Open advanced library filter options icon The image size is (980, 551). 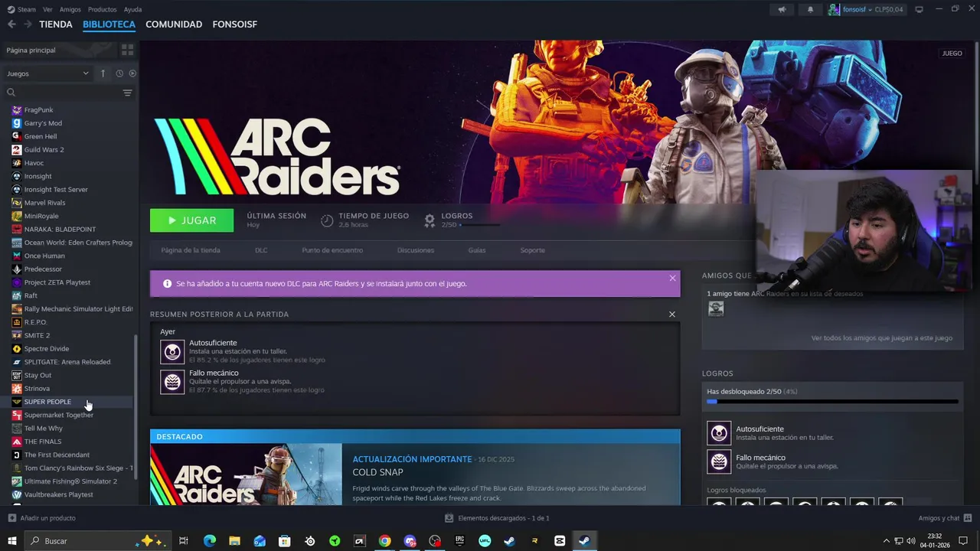tap(127, 93)
